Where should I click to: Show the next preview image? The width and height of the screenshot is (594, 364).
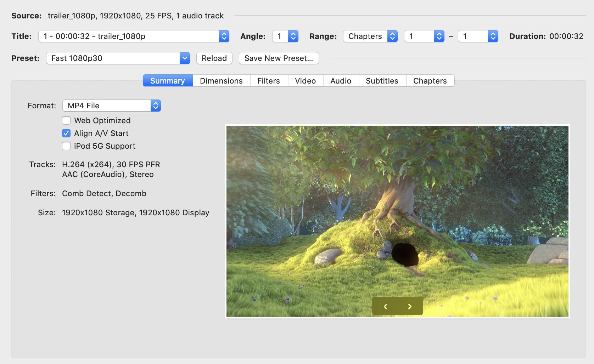(x=410, y=306)
